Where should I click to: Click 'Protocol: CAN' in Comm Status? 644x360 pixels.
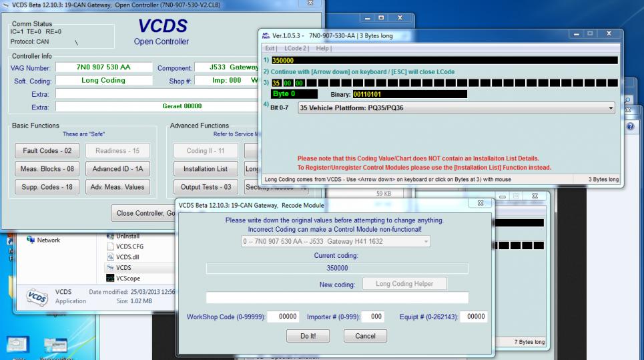29,41
